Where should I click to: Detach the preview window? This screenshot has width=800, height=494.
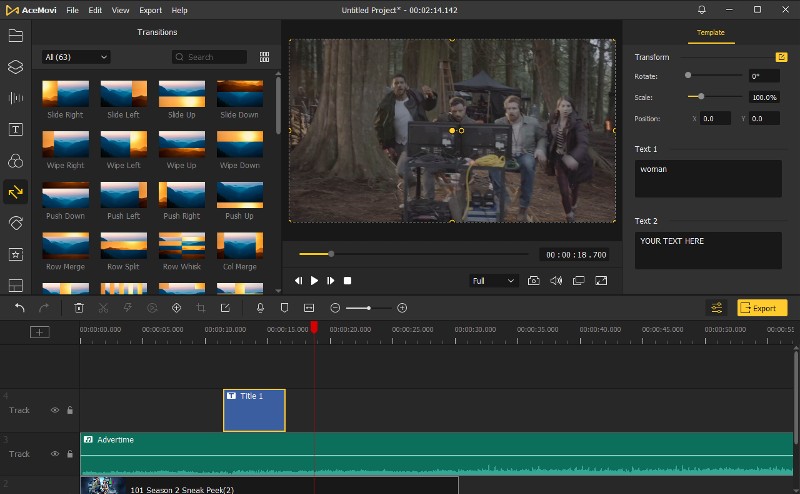(x=579, y=281)
